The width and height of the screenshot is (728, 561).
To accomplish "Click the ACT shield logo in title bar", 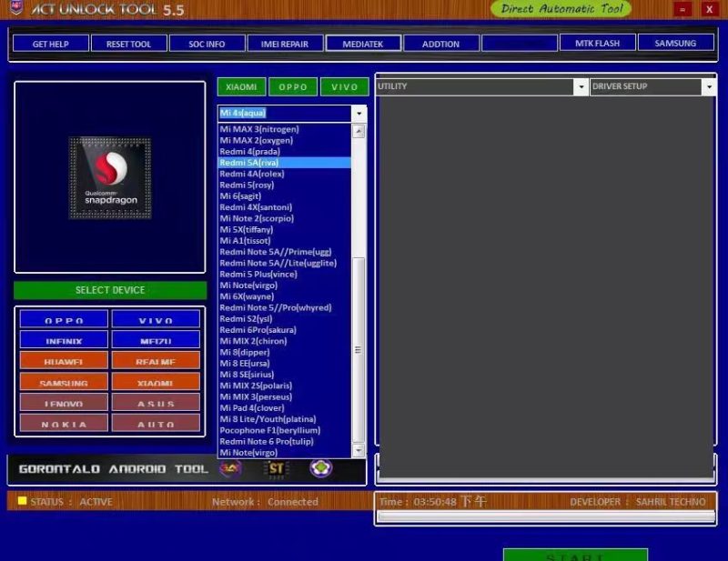I will click(15, 7).
